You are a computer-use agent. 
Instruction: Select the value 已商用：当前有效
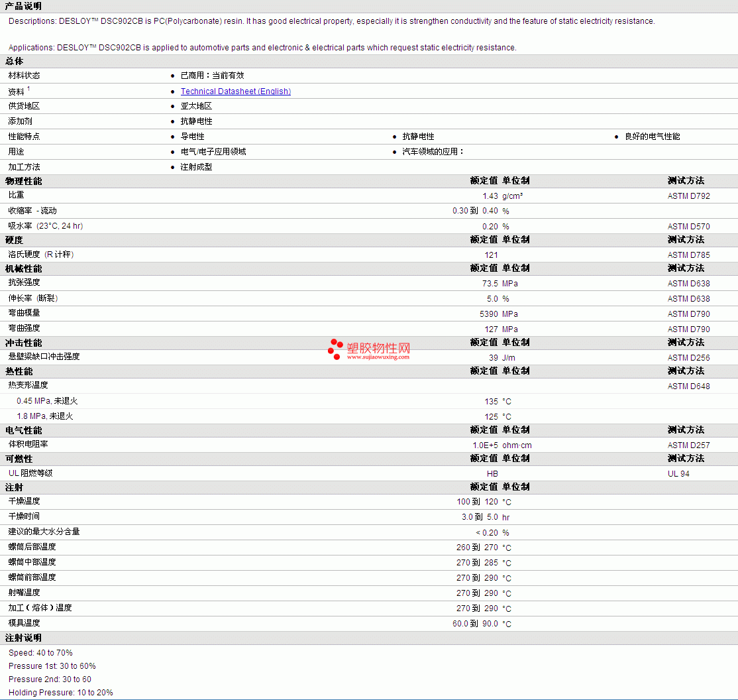[x=212, y=76]
